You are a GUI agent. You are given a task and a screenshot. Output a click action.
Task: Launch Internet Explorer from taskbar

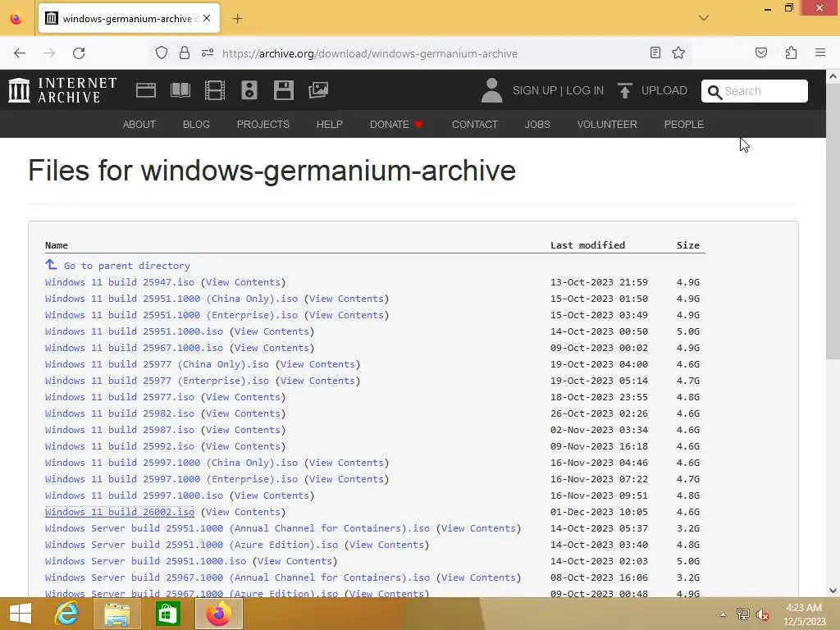67,614
